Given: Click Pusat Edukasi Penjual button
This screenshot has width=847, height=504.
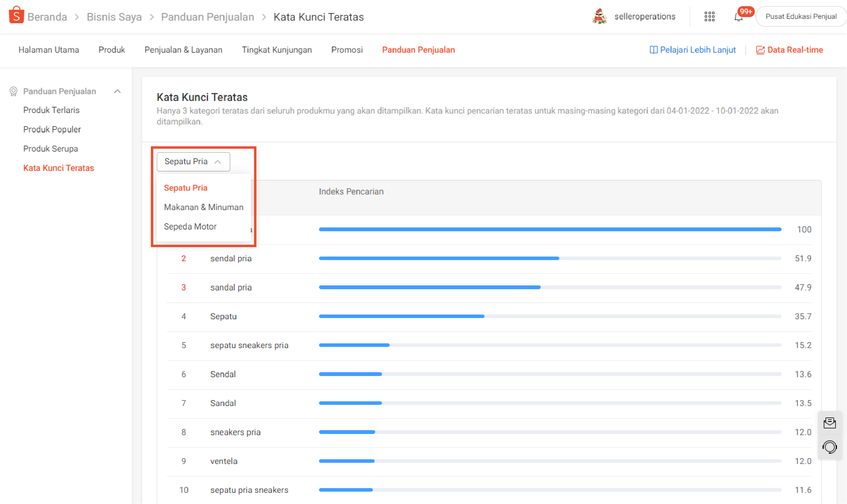Looking at the screenshot, I should click(x=800, y=17).
